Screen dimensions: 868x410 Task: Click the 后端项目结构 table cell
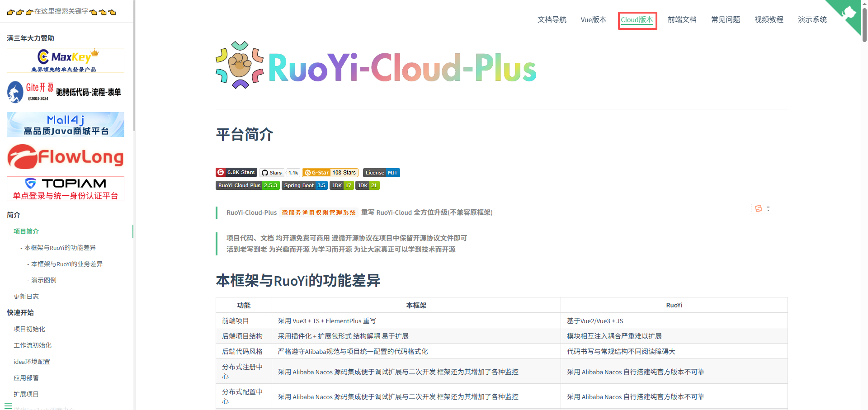[x=244, y=336]
